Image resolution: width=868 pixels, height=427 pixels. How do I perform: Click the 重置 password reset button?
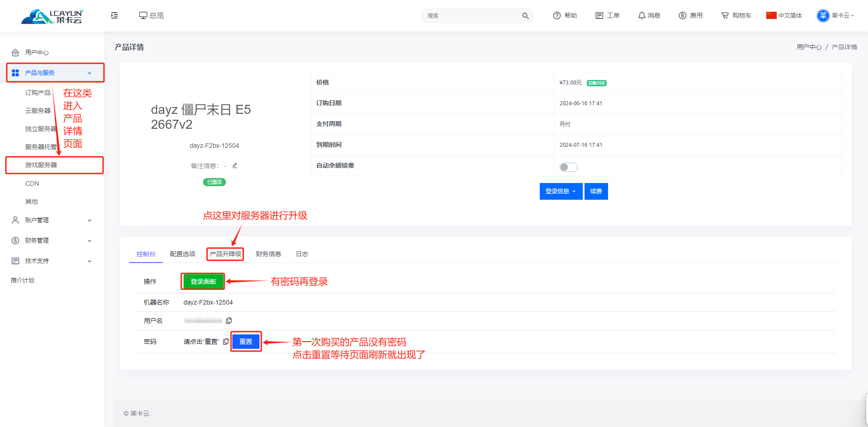click(246, 342)
